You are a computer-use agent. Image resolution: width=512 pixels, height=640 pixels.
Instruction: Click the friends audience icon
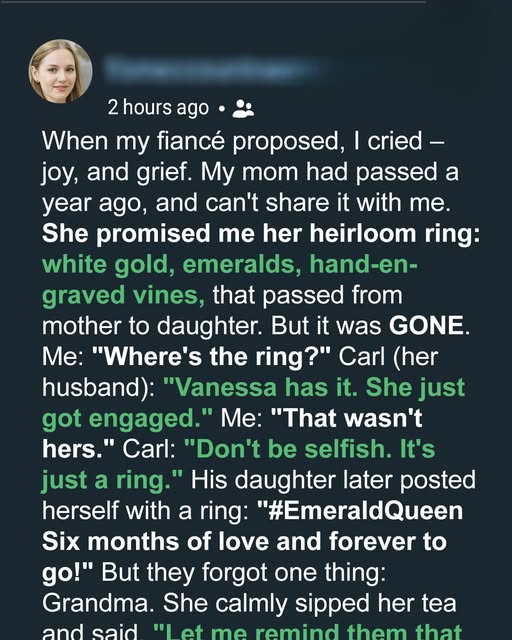[x=243, y=108]
